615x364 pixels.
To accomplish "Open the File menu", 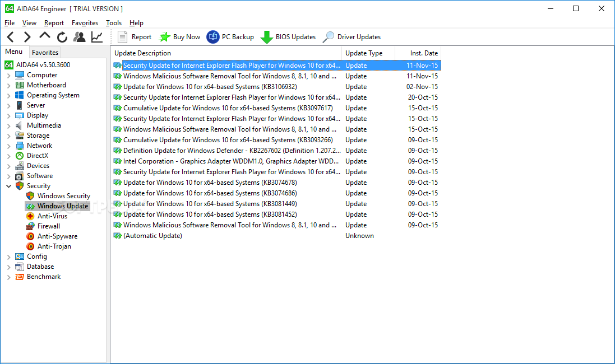I will click(x=10, y=23).
